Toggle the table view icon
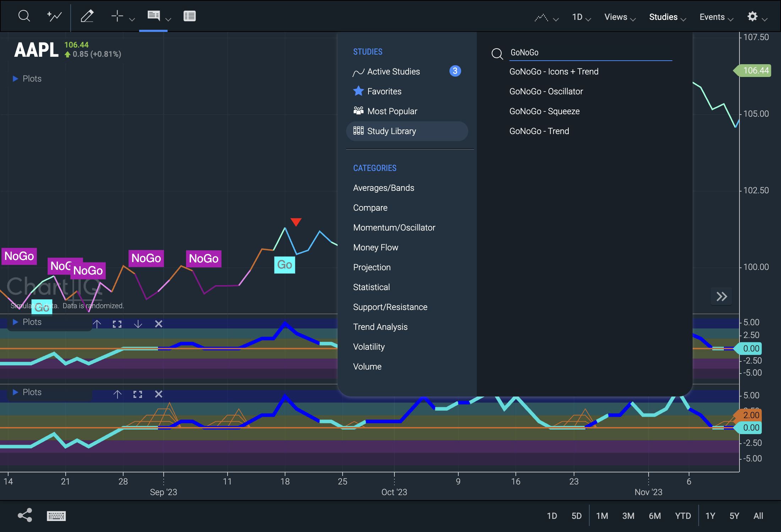The height and width of the screenshot is (532, 781). [190, 16]
